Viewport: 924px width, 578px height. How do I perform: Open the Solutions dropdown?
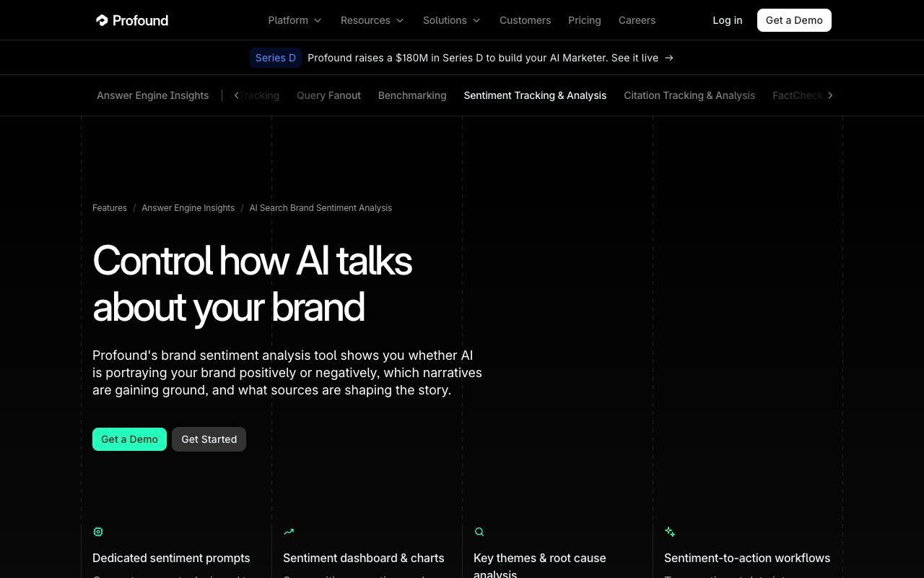point(451,20)
